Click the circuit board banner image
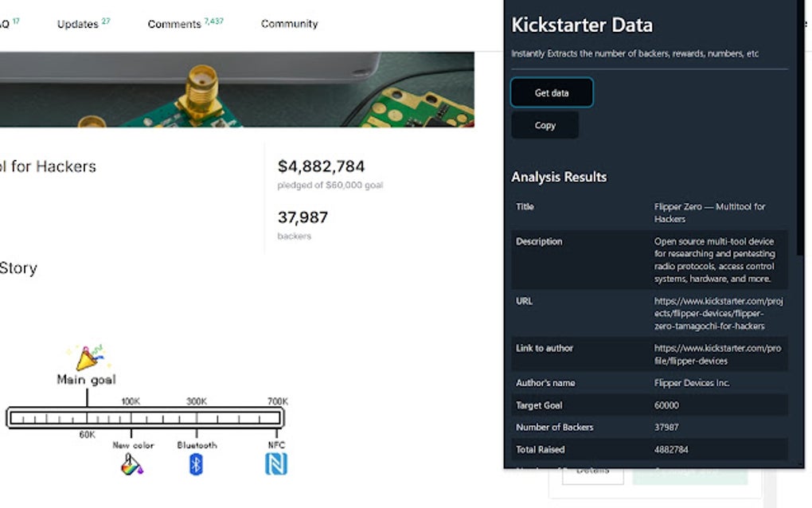 239,88
